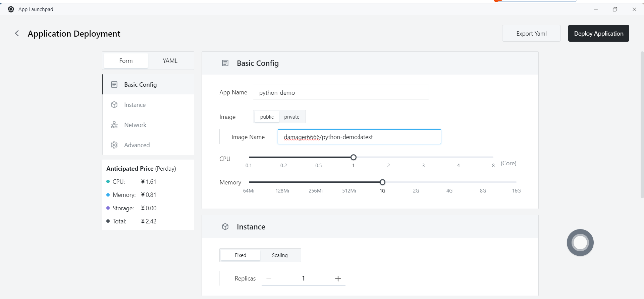This screenshot has height=299, width=644.
Task: Select the public image option
Action: 267,117
